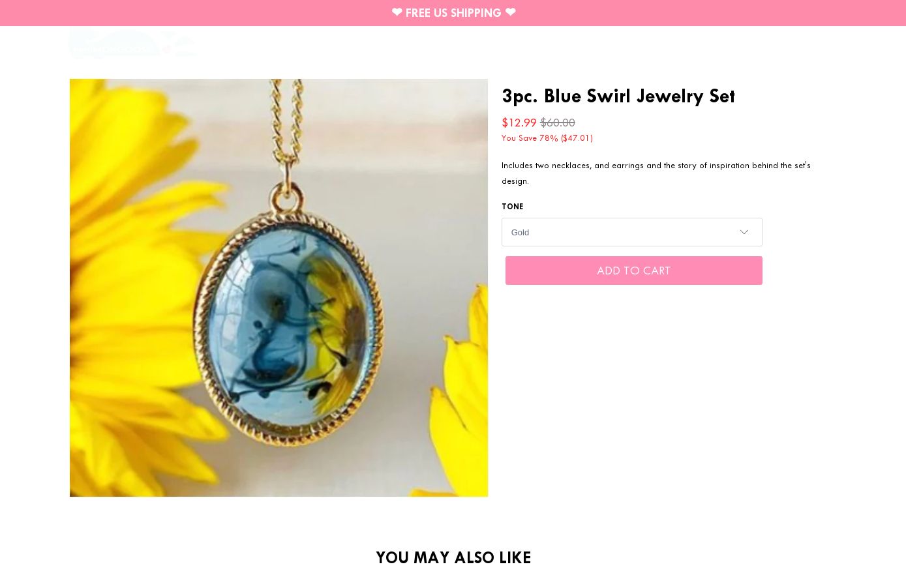Click the TONE option label
The image size is (906, 588).
pos(512,207)
